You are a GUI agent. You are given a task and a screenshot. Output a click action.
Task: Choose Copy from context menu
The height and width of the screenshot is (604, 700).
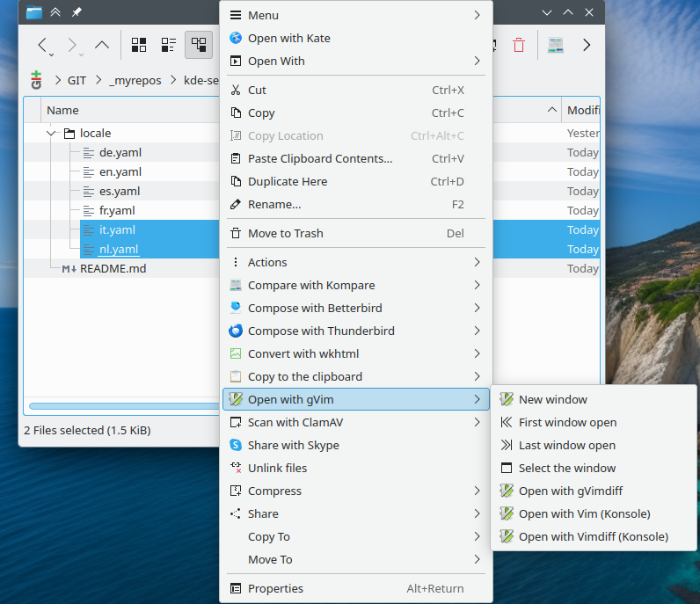point(356,113)
